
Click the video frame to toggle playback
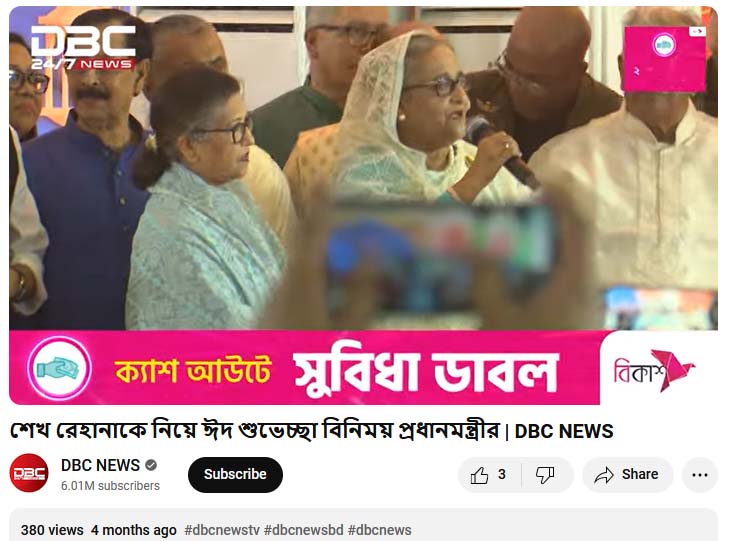[x=363, y=168]
